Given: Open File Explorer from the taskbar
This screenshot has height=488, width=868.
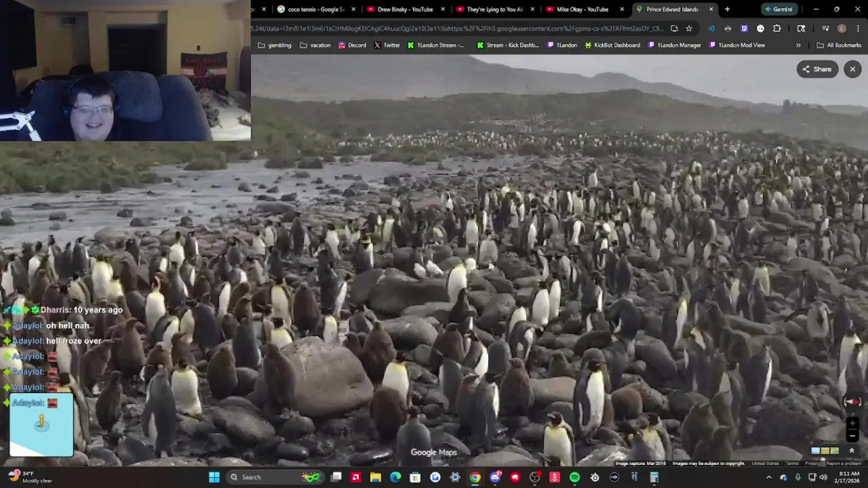Looking at the screenshot, I should [375, 477].
